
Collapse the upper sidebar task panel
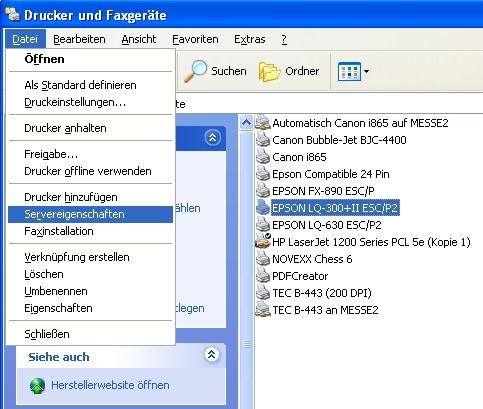(x=212, y=137)
